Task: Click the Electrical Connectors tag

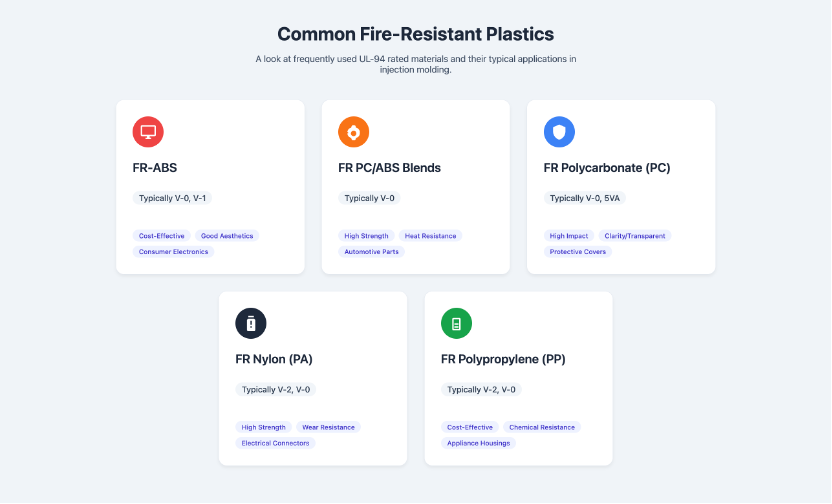Action: click(x=275, y=443)
